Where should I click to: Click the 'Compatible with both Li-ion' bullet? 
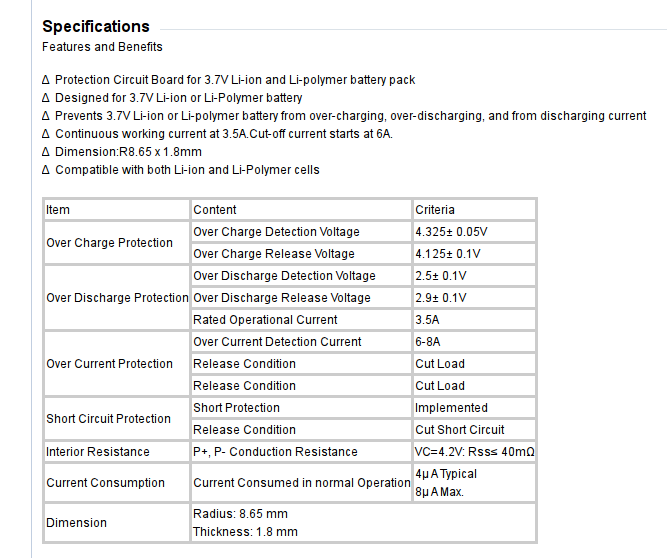pyautogui.click(x=181, y=170)
